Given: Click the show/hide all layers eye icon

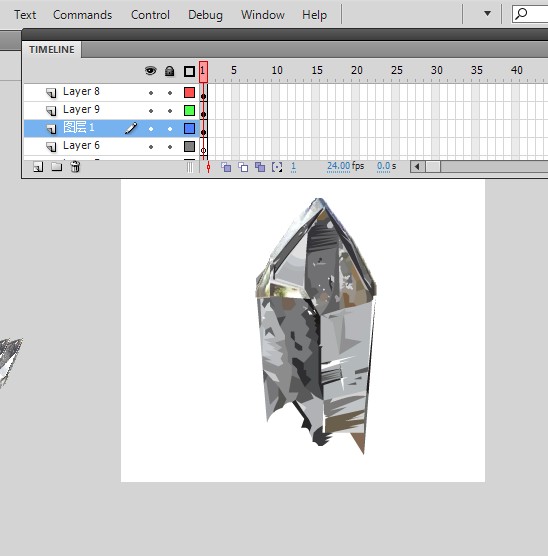Looking at the screenshot, I should (x=151, y=71).
